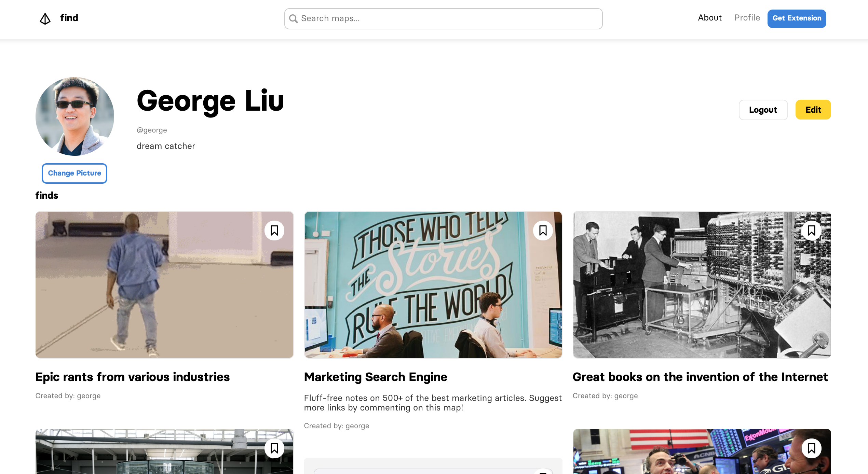The width and height of the screenshot is (868, 474).
Task: Toggle bookmark on stock exchange map card
Action: tap(811, 448)
